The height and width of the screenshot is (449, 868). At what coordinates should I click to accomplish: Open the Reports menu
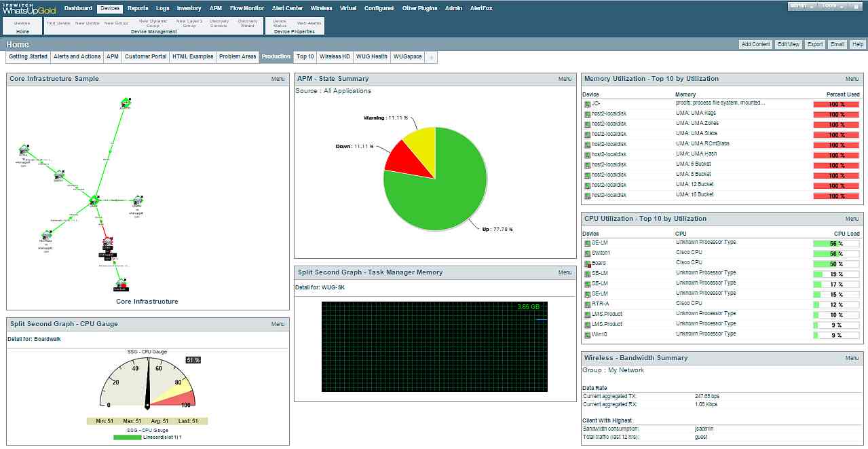pyautogui.click(x=138, y=8)
